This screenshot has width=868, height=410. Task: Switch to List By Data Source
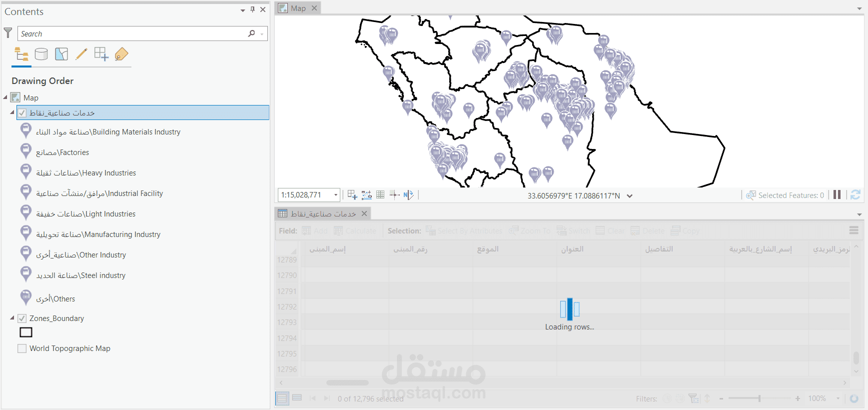click(41, 54)
